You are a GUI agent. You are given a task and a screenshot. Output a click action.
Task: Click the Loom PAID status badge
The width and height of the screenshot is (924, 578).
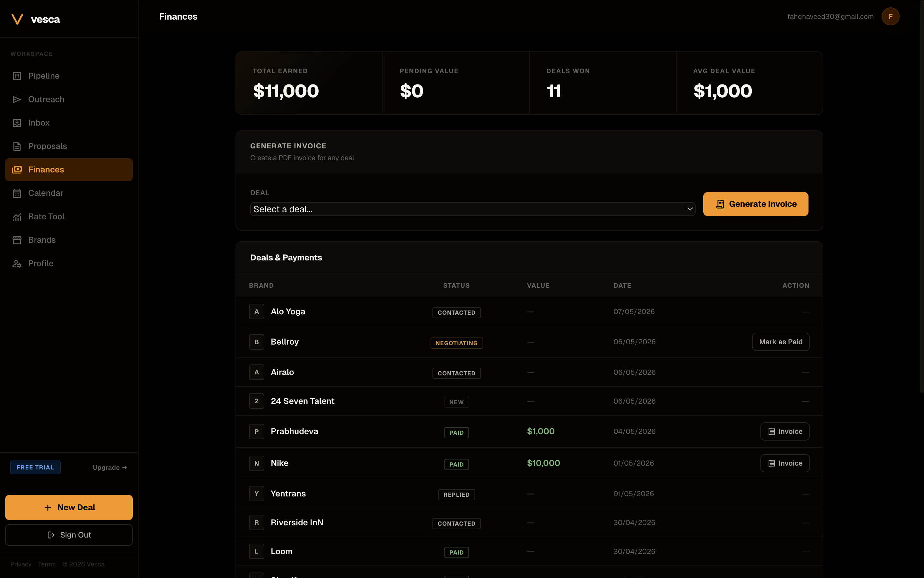(456, 552)
